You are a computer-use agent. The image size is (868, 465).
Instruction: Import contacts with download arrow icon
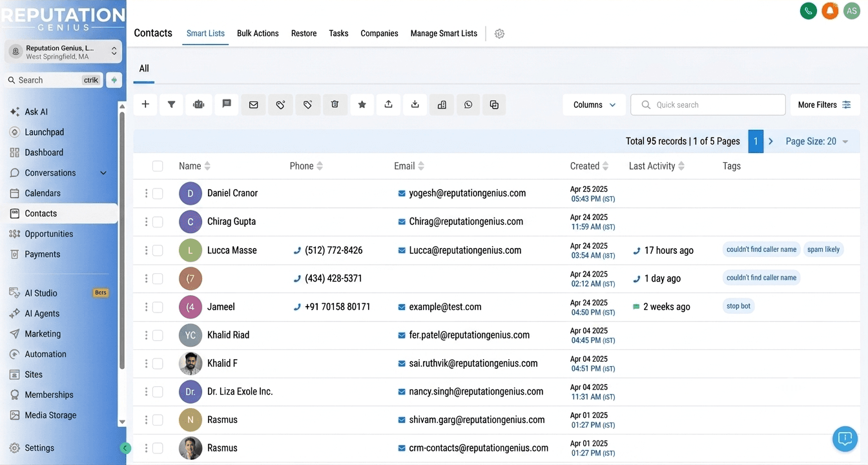415,105
